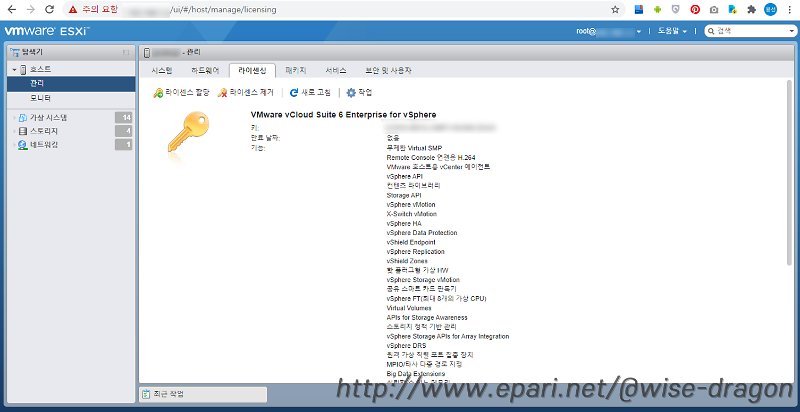Open the root@ user dropdown
Viewport: 800px width, 412px height.
click(609, 31)
